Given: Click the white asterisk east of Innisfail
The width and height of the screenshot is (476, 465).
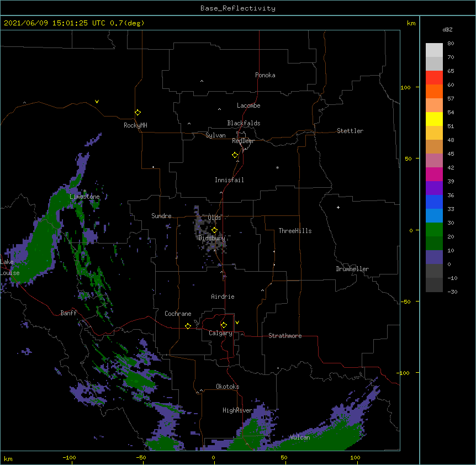Looking at the screenshot, I should pyautogui.click(x=277, y=167).
